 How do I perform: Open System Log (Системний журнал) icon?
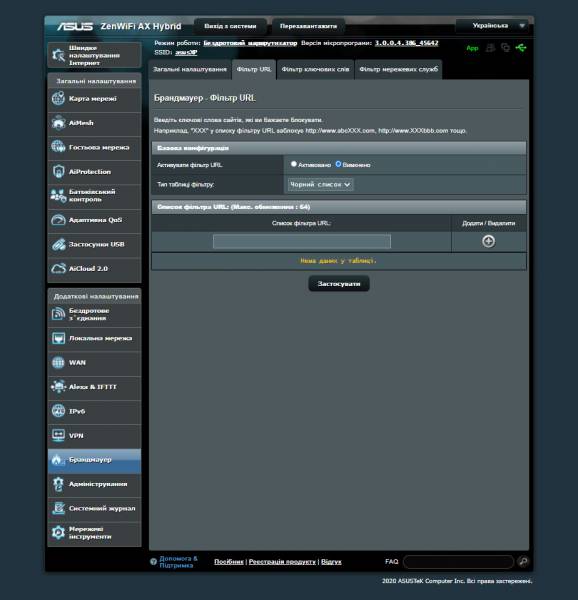click(58, 508)
